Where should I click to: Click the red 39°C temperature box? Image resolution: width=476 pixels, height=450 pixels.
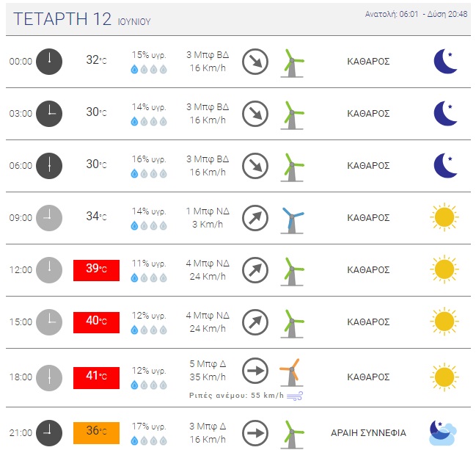tap(96, 270)
